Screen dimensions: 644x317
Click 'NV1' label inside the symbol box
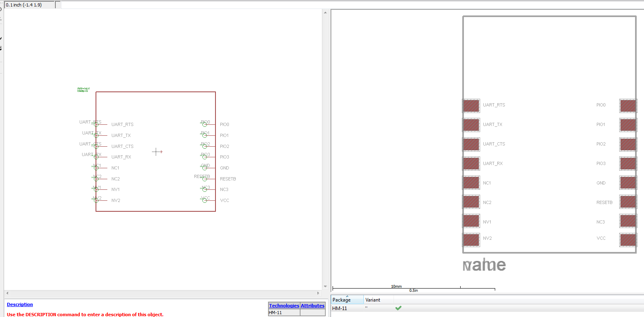(115, 189)
